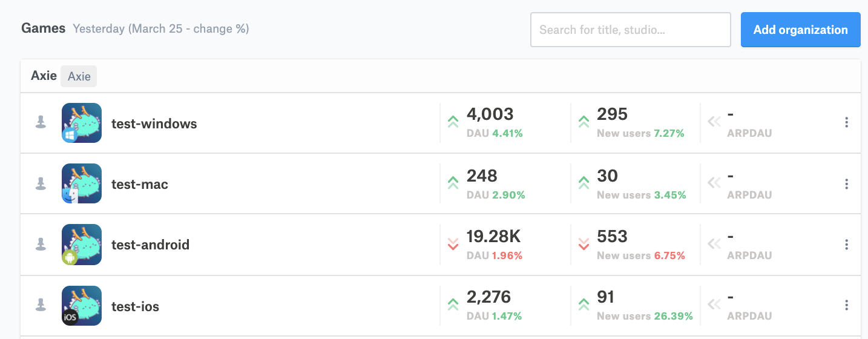Click the test-windows DAU up-arrow icon

click(453, 122)
